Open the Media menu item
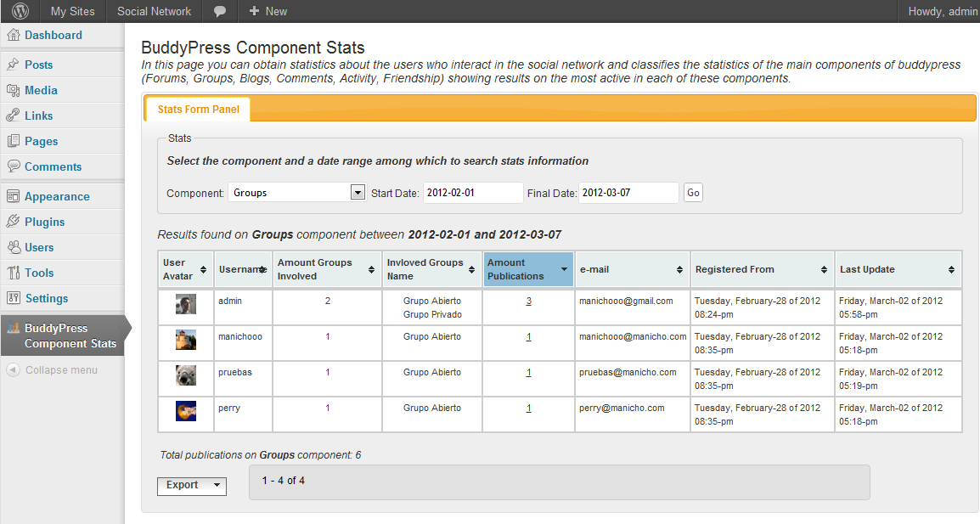The image size is (980, 524). point(41,90)
